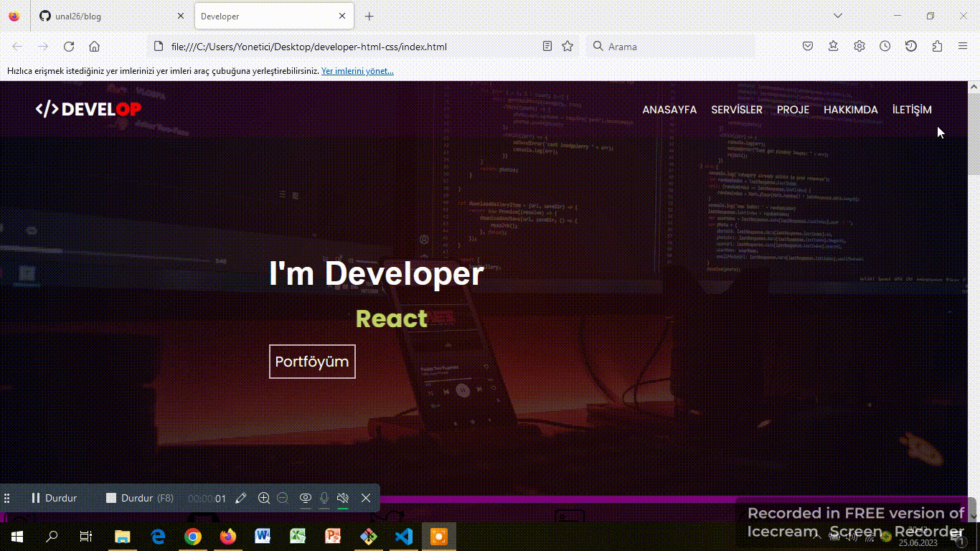Viewport: 980px width, 551px height.
Task: Click the browser back arrow
Action: tap(17, 47)
